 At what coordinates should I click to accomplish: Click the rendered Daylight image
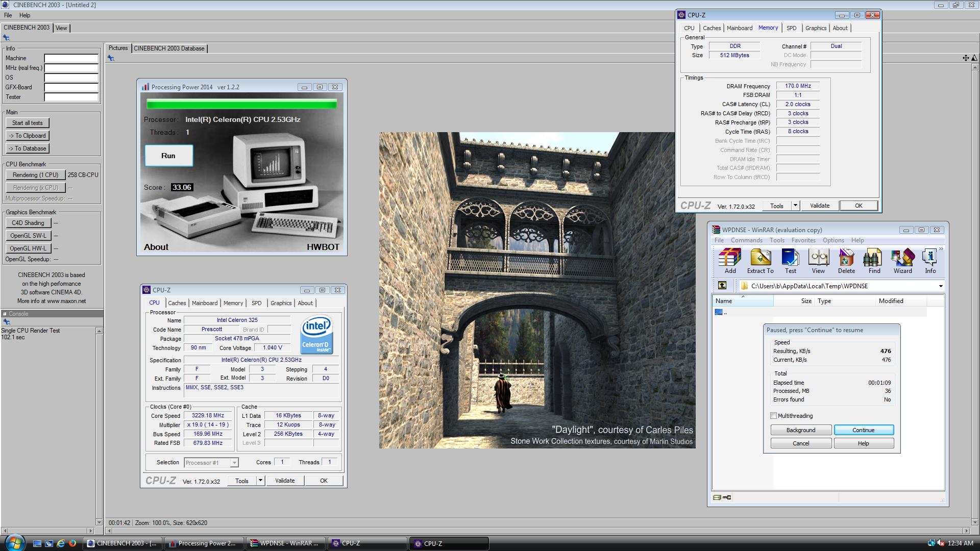(537, 290)
